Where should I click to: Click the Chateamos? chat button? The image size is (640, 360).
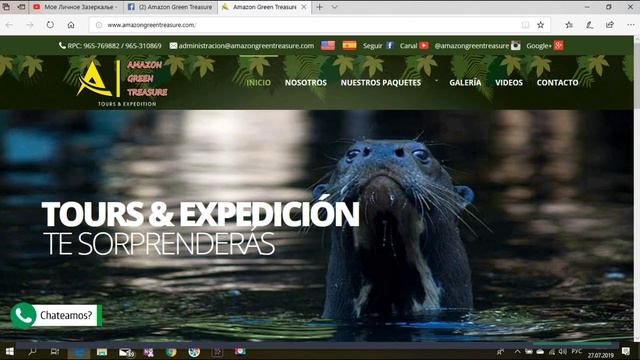[66, 315]
